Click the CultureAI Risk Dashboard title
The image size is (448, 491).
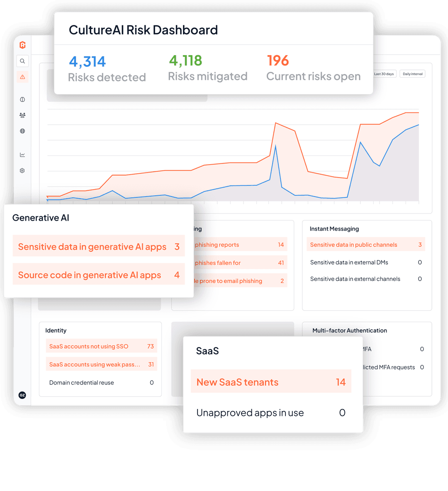click(143, 30)
